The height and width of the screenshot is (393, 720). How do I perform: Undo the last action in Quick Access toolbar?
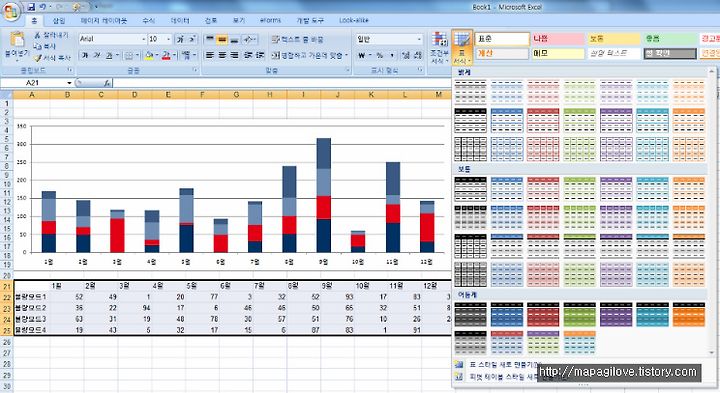(43, 7)
